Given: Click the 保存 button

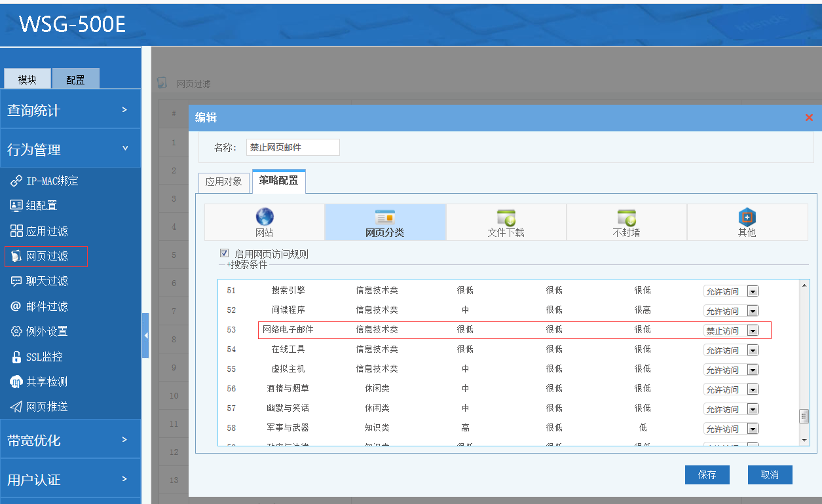Looking at the screenshot, I should pos(707,475).
